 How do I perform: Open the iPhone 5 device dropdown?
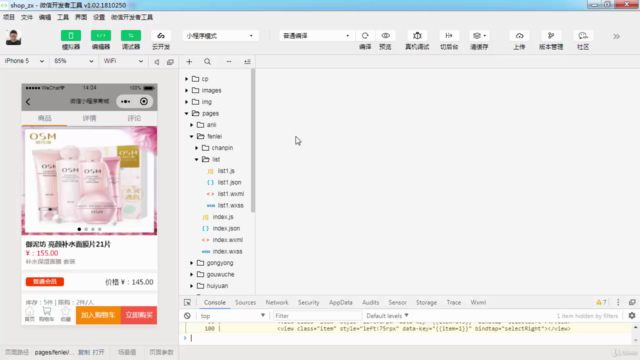[x=24, y=61]
